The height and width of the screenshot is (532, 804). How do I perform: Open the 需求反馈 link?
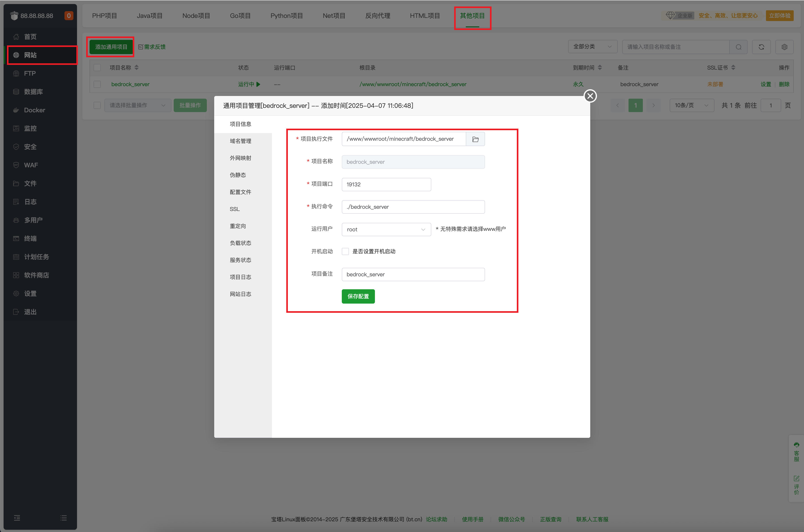152,47
